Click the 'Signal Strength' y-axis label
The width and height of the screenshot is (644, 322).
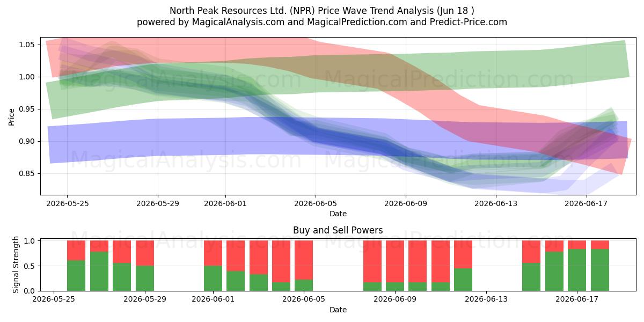[16, 265]
